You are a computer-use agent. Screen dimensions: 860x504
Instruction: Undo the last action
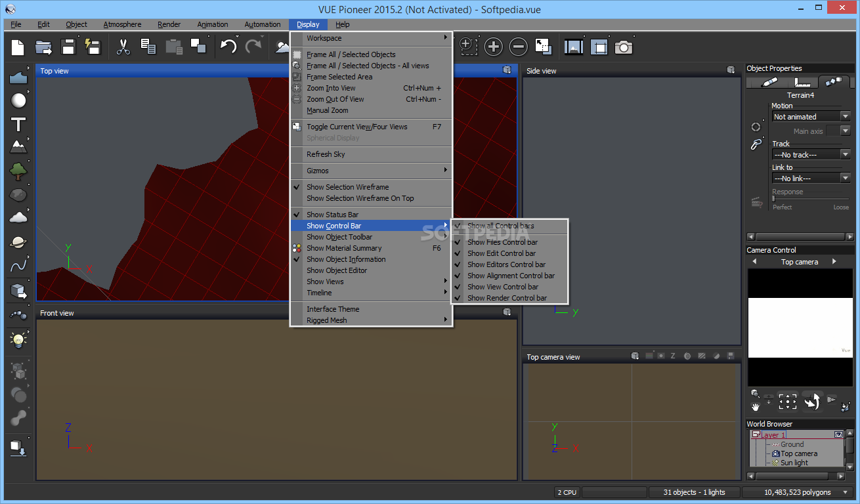[x=228, y=47]
